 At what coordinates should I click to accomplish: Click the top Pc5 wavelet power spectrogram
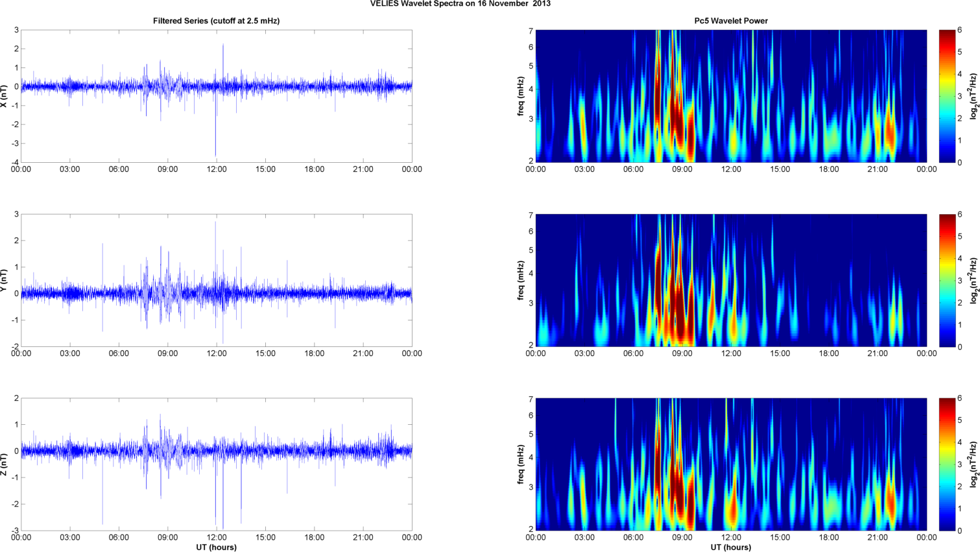(731, 96)
